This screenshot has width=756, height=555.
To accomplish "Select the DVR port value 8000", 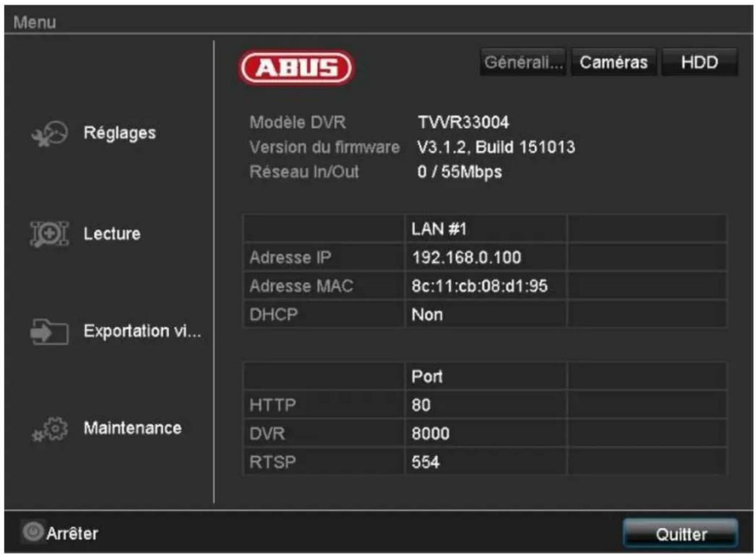I will [431, 434].
